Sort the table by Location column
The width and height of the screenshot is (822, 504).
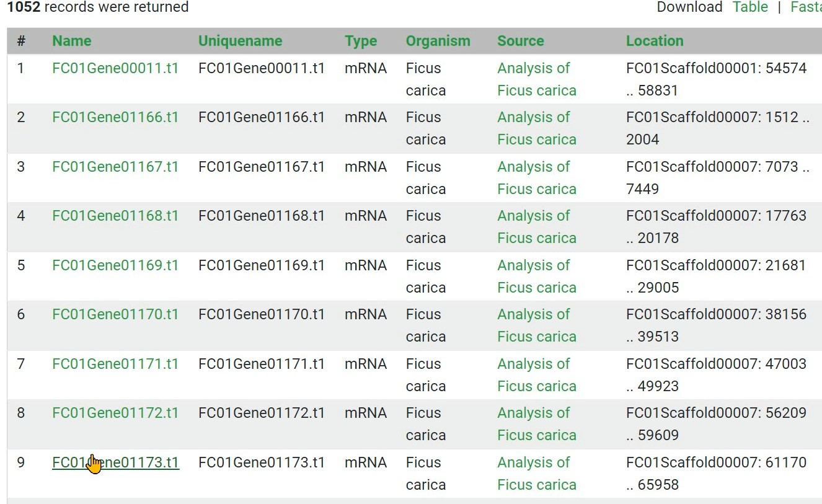[655, 41]
